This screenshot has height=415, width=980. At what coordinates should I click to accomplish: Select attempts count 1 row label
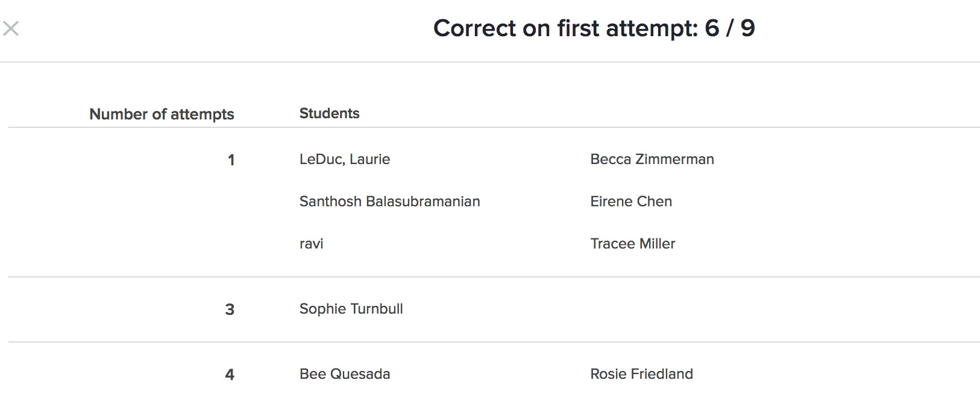pos(231,160)
